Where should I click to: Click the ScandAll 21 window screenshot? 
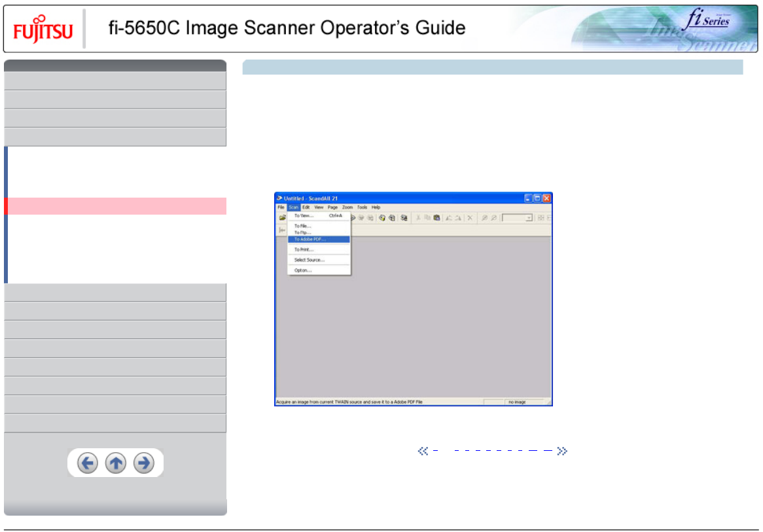(414, 299)
